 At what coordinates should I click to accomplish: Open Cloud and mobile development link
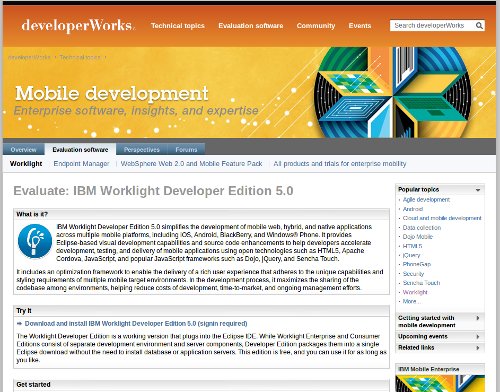coord(442,218)
